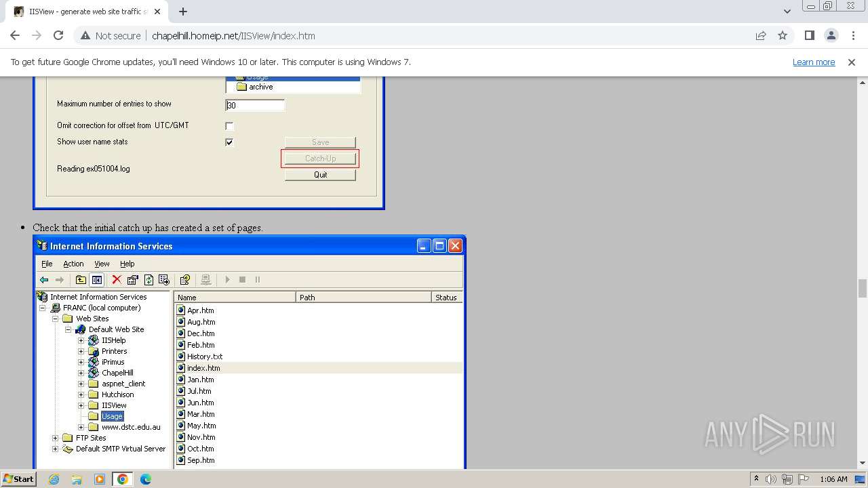Click the Learn more link

click(x=814, y=62)
